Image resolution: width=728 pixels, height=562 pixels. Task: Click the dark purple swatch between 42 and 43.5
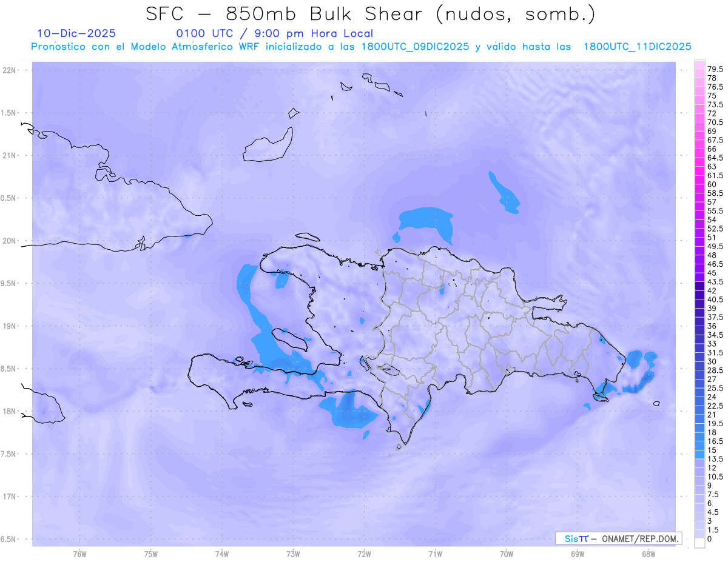tap(699, 286)
